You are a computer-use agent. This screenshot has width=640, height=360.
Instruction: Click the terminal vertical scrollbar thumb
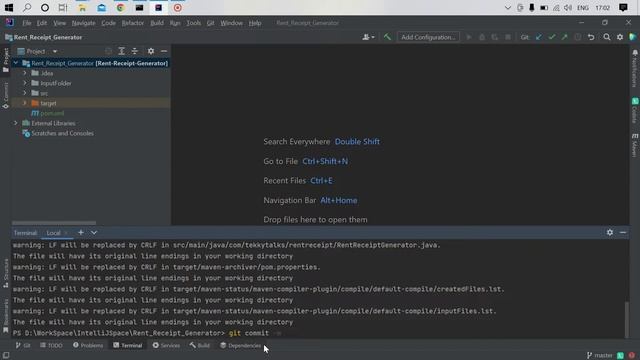[627, 320]
